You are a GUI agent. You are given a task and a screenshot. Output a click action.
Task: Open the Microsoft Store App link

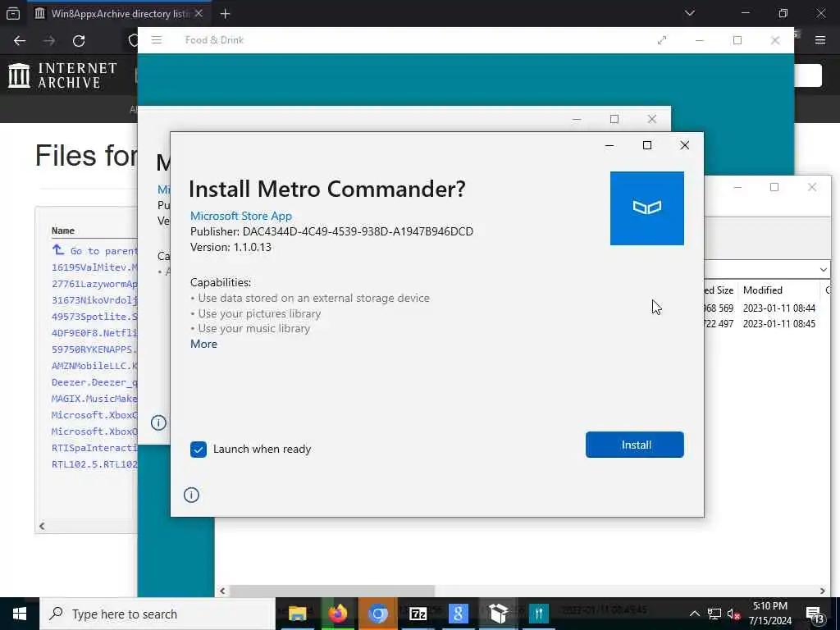point(241,216)
